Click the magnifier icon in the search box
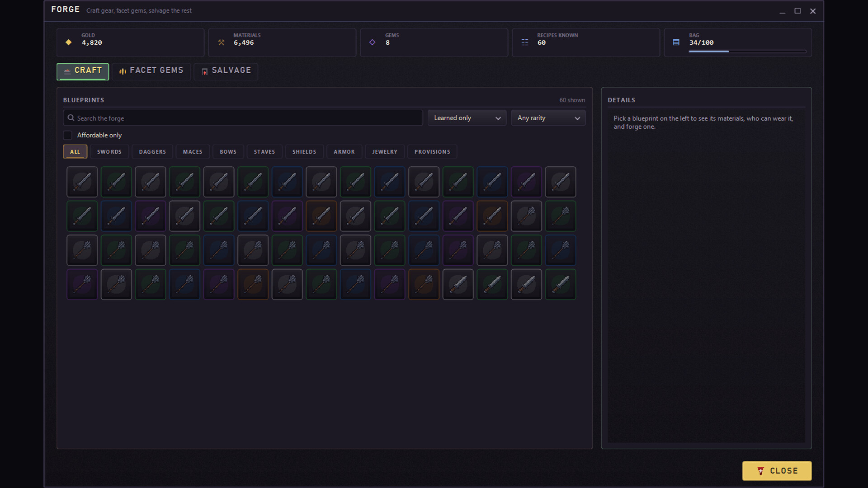The width and height of the screenshot is (868, 488). coord(71,118)
